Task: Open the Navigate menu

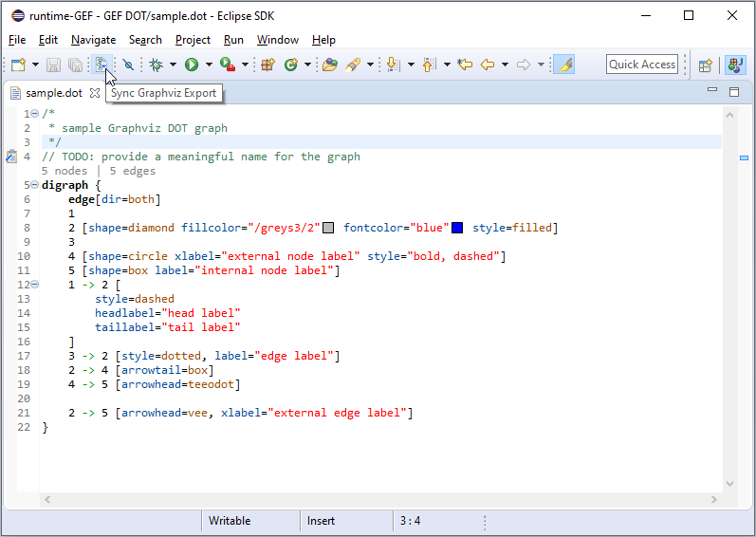Action: point(93,40)
